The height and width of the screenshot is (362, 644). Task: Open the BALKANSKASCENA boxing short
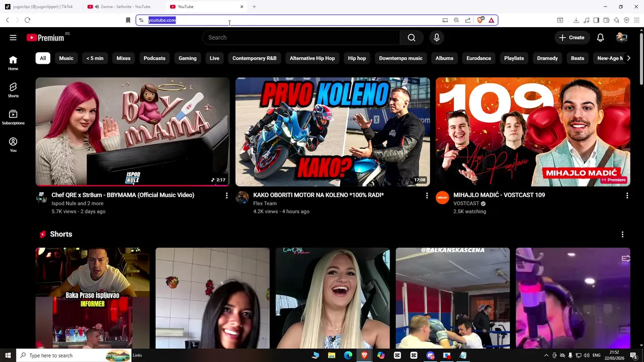point(453,298)
